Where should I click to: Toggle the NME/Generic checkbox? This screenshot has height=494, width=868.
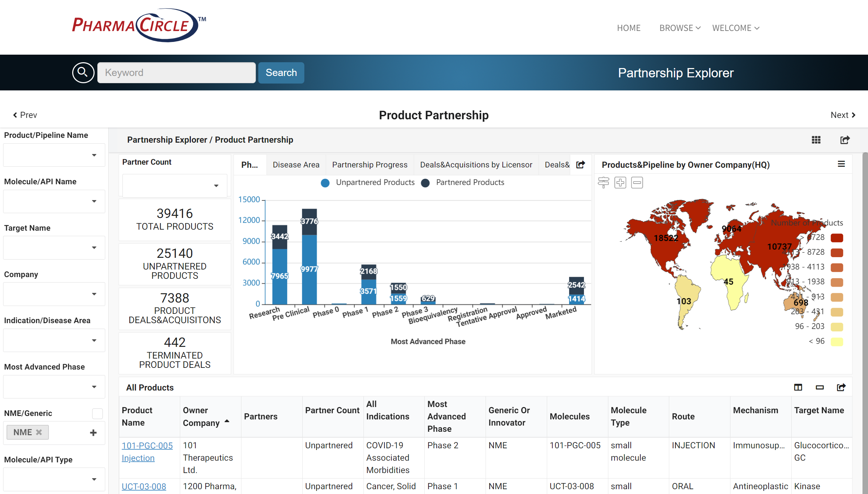97,413
